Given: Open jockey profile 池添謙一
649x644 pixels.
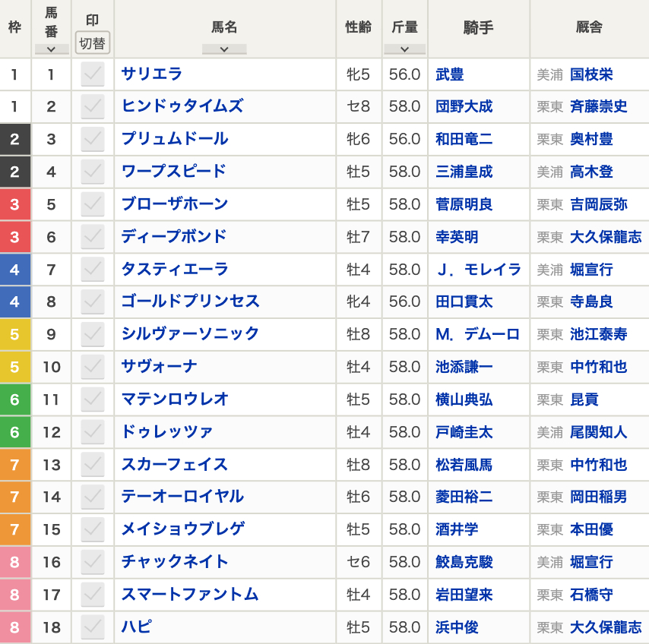Looking at the screenshot, I should click(464, 368).
